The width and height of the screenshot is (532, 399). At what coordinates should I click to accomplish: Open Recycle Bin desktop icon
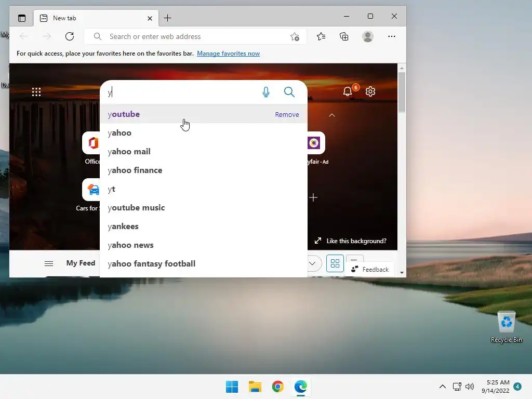click(x=506, y=327)
